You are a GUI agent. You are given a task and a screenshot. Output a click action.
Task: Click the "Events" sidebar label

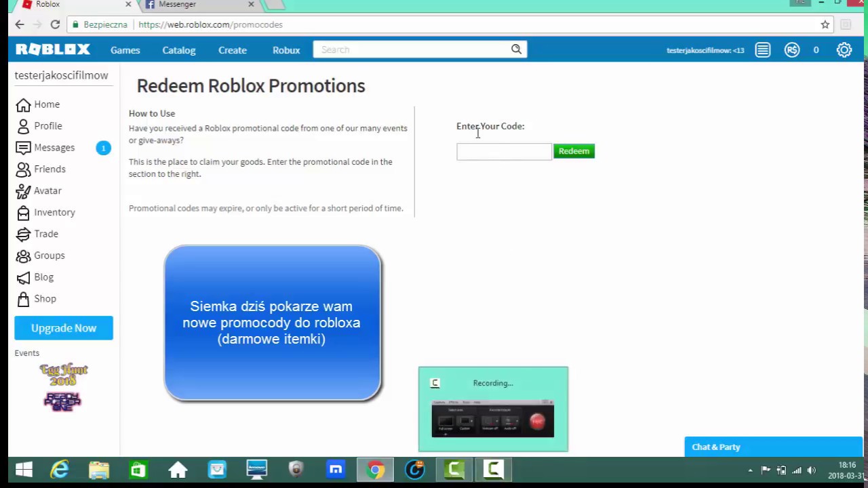point(27,353)
